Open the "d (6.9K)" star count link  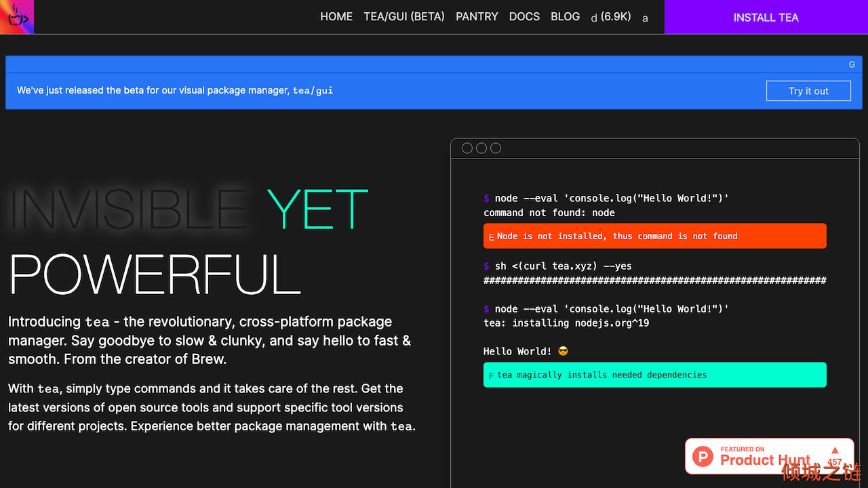click(x=611, y=17)
